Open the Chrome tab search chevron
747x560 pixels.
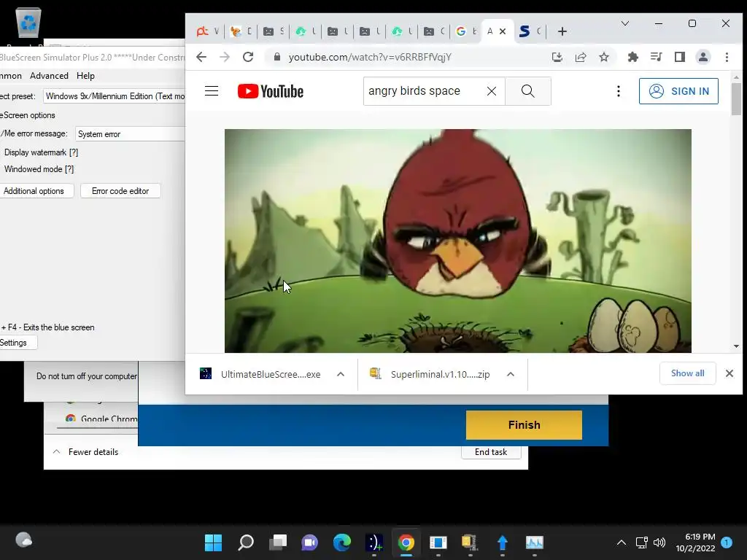pyautogui.click(x=625, y=23)
